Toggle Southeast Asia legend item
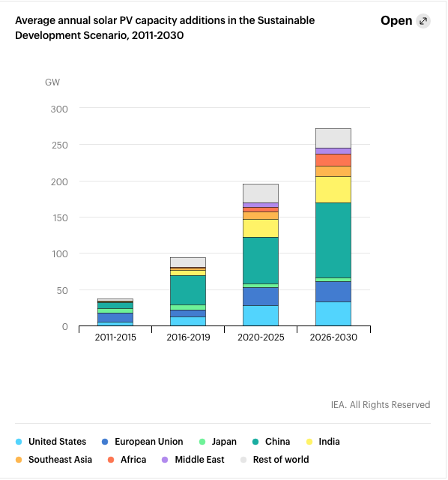The width and height of the screenshot is (448, 480). (53, 460)
